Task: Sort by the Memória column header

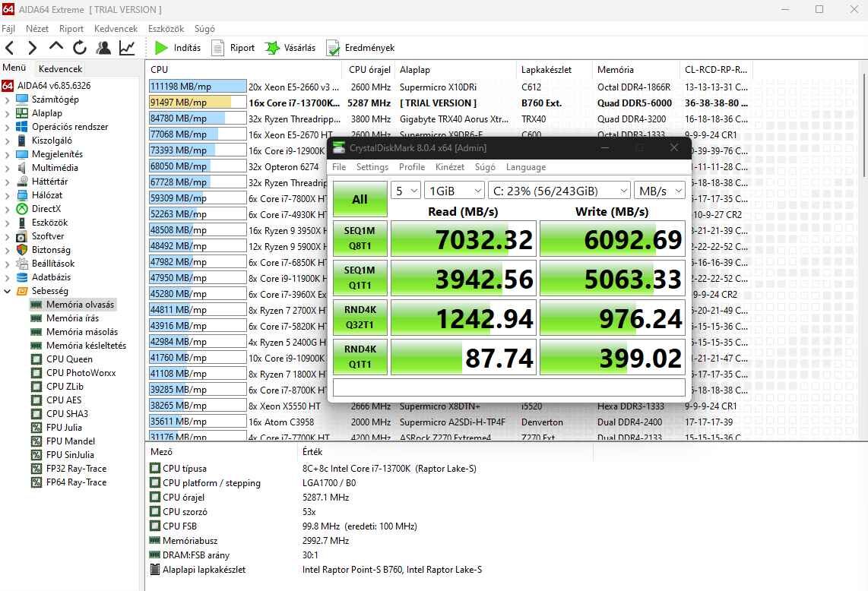Action: (x=635, y=70)
